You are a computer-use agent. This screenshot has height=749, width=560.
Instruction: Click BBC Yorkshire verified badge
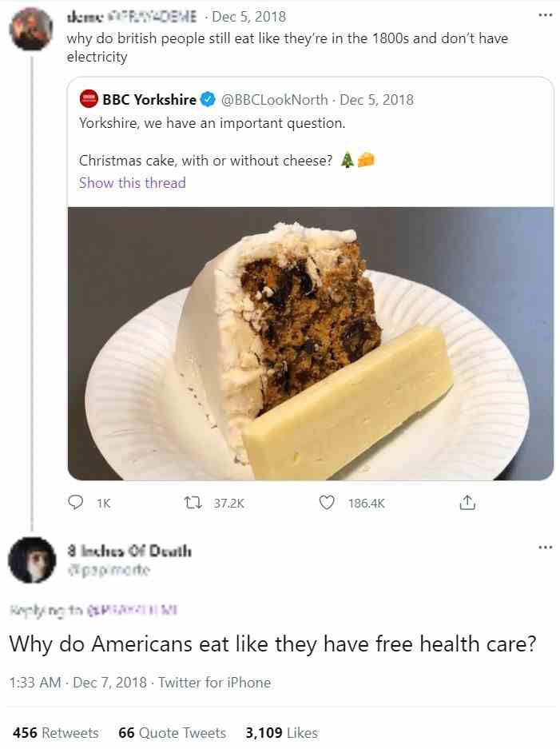tap(207, 100)
